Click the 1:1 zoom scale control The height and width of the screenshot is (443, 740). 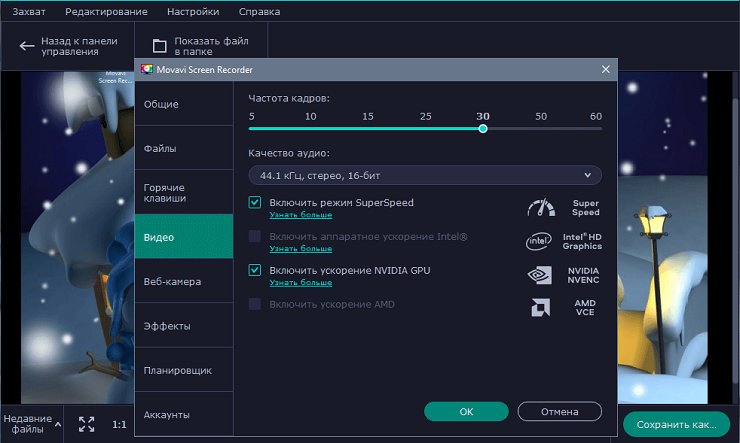[x=119, y=424]
